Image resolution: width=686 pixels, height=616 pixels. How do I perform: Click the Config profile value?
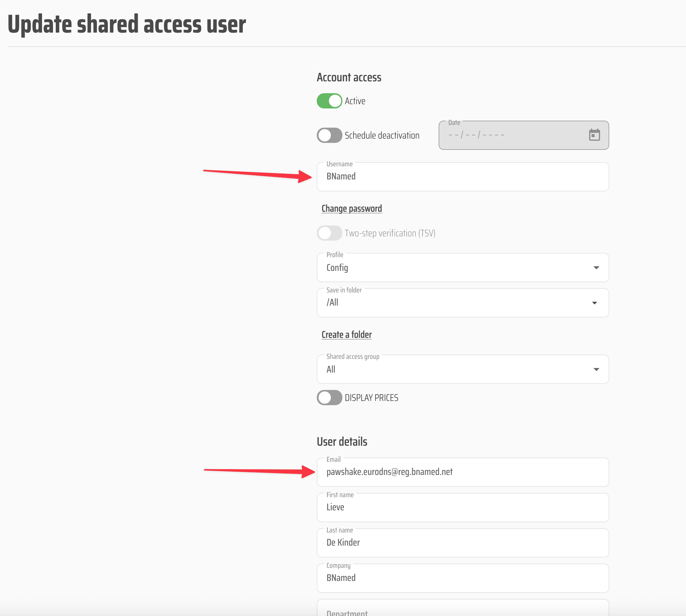point(337,268)
